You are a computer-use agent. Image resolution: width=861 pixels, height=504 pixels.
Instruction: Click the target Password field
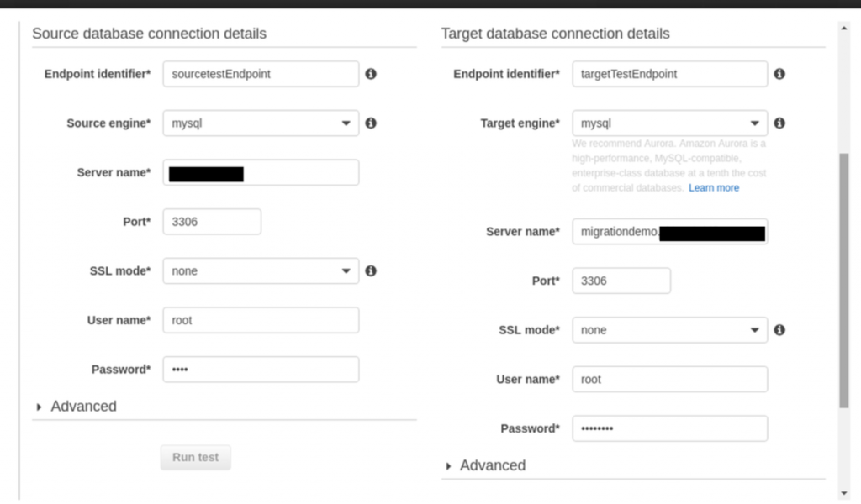point(669,428)
